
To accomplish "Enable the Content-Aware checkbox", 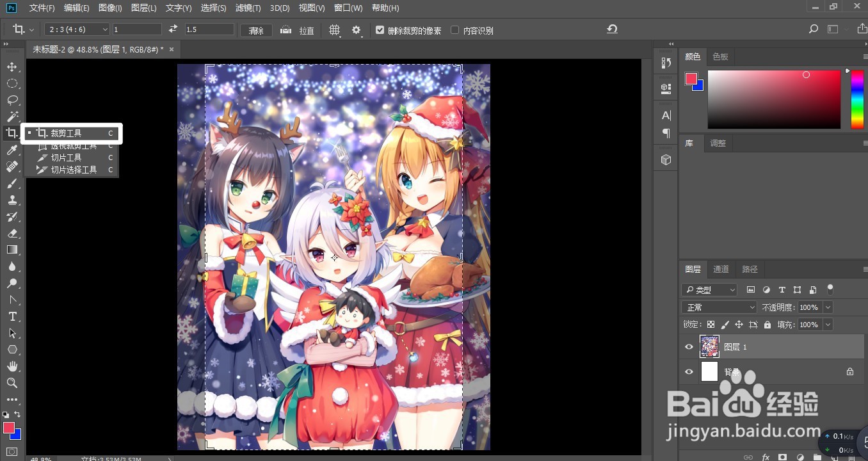I will [x=455, y=30].
